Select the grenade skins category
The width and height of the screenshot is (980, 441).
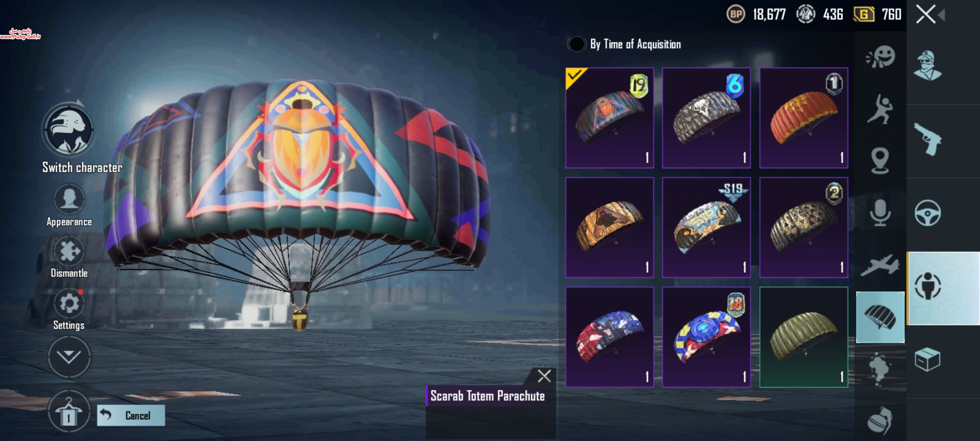tap(880, 421)
